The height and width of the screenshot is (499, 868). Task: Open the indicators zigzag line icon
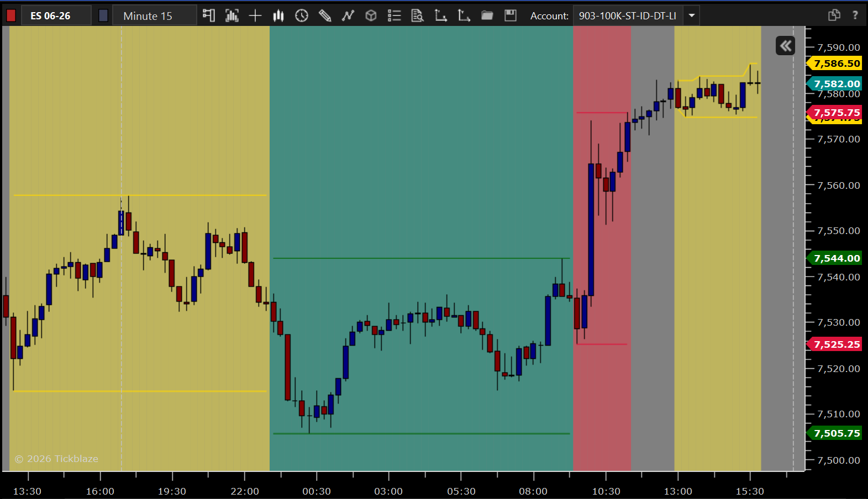pos(348,15)
